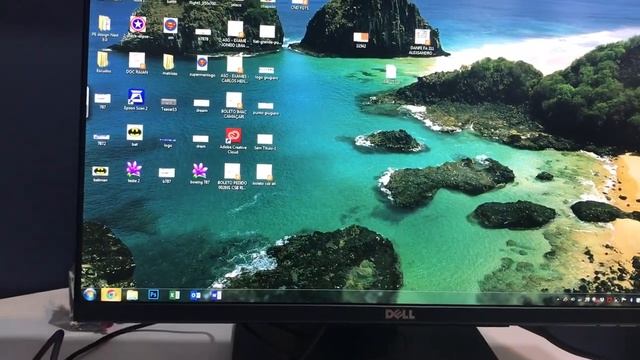Select the Adobe Creative Cloud shortcut
The image size is (640, 360).
point(233,141)
